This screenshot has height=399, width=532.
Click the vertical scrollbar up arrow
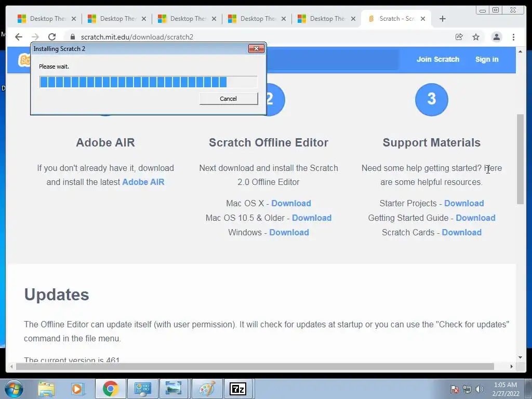[520, 51]
